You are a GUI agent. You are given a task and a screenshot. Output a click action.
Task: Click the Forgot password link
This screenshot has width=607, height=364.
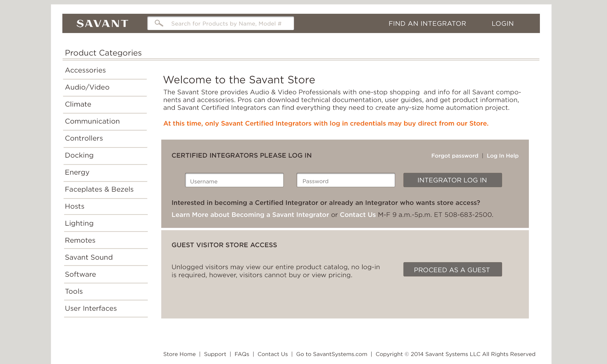click(x=455, y=156)
